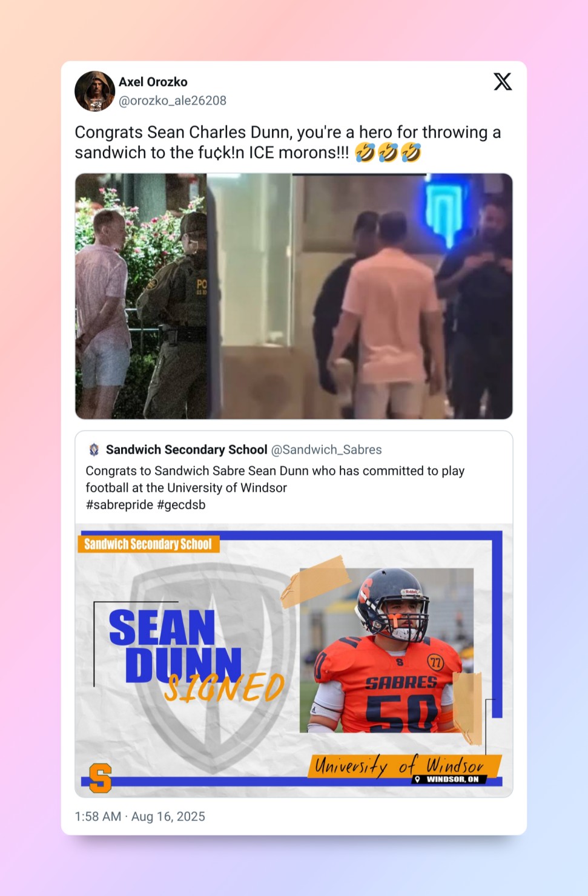Click the X logo icon
Viewport: 588px width, 896px height.
point(503,81)
